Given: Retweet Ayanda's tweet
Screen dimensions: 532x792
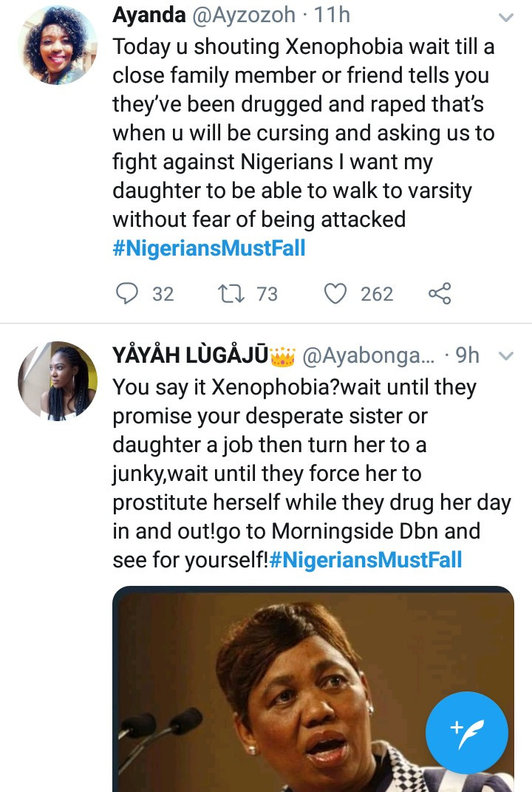Looking at the screenshot, I should [226, 294].
